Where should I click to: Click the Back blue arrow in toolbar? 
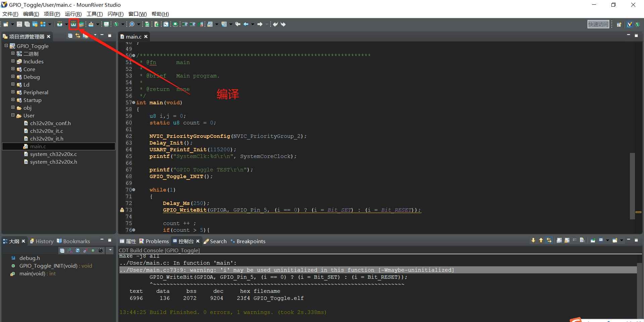coord(246,24)
